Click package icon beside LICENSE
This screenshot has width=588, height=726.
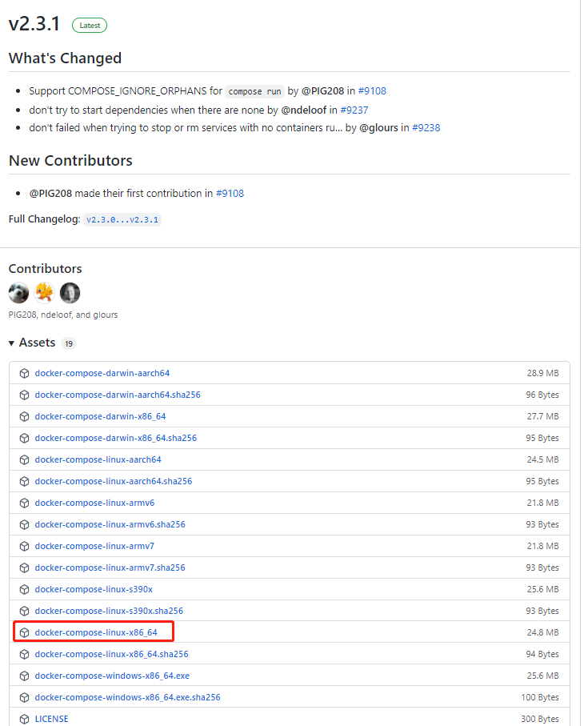(25, 719)
